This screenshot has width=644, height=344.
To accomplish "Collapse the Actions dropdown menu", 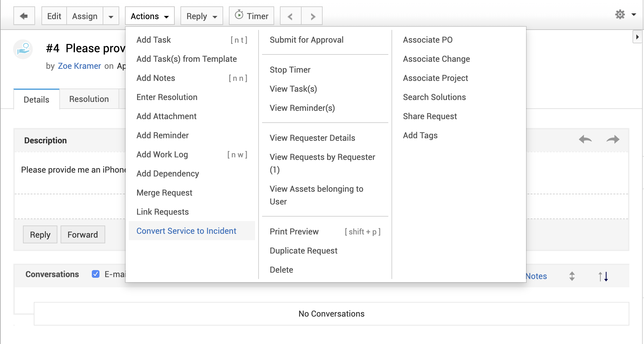I will click(x=150, y=16).
